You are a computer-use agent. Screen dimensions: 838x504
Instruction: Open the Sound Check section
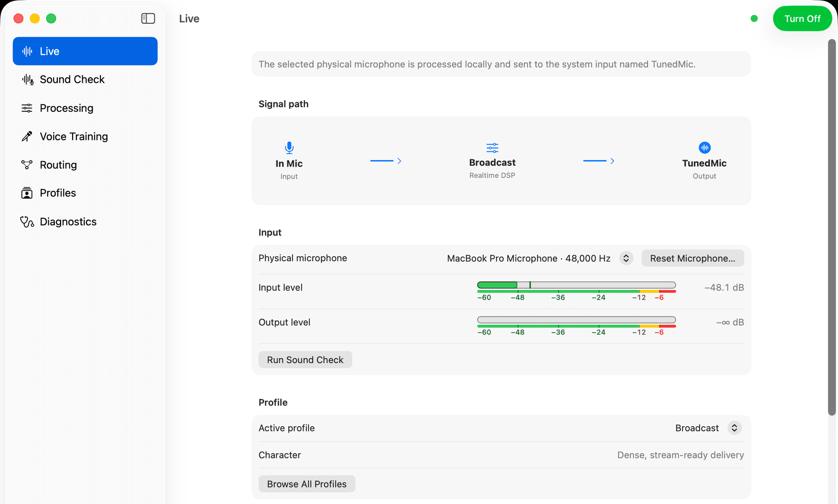coord(85,80)
